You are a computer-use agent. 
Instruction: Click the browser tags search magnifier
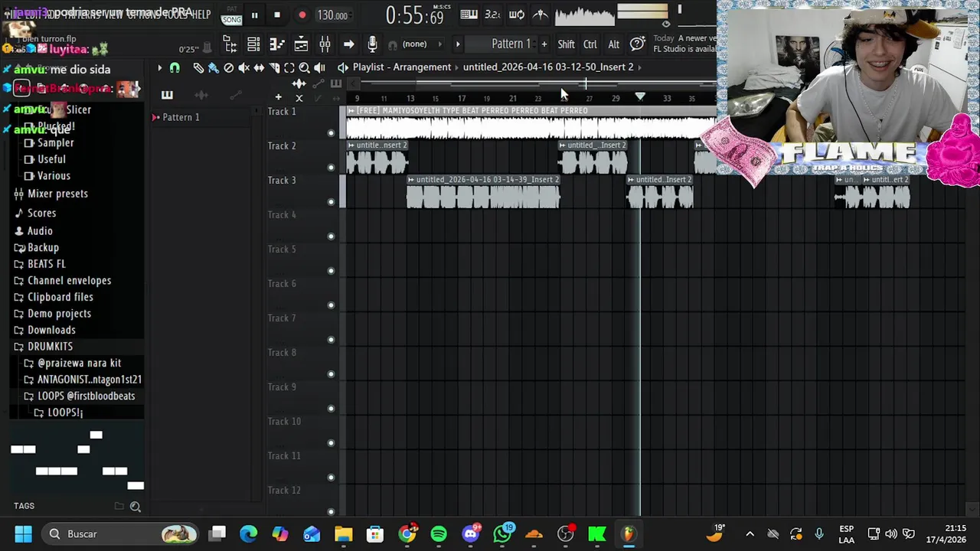(136, 506)
